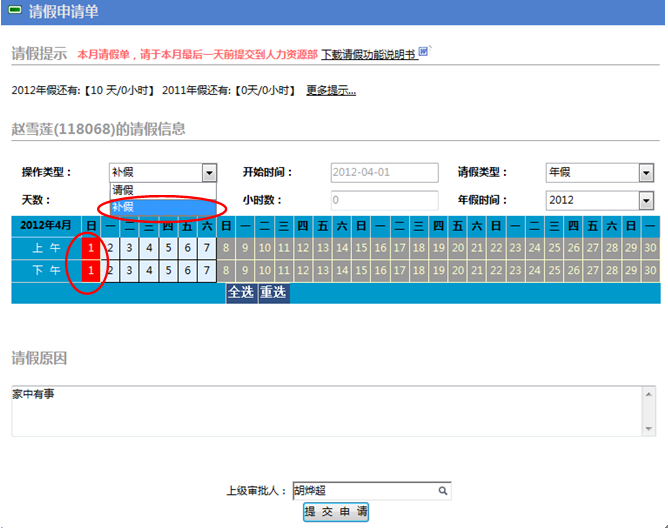Click greyed afternoon cell for day 30
This screenshot has height=528, width=668.
(650, 271)
